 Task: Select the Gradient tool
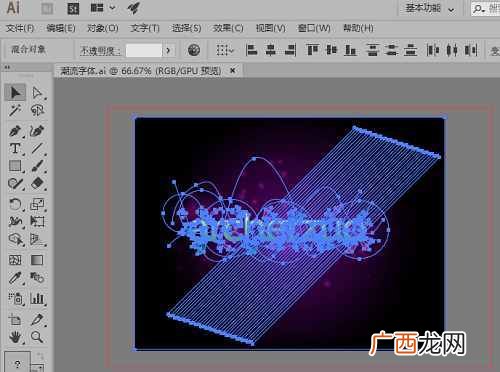(x=37, y=260)
